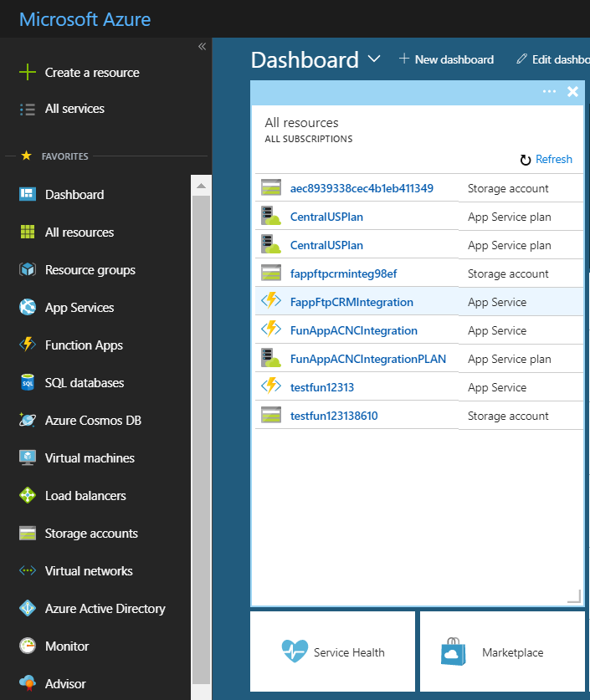Click the Virtual networks icon
The image size is (590, 700).
point(28,570)
